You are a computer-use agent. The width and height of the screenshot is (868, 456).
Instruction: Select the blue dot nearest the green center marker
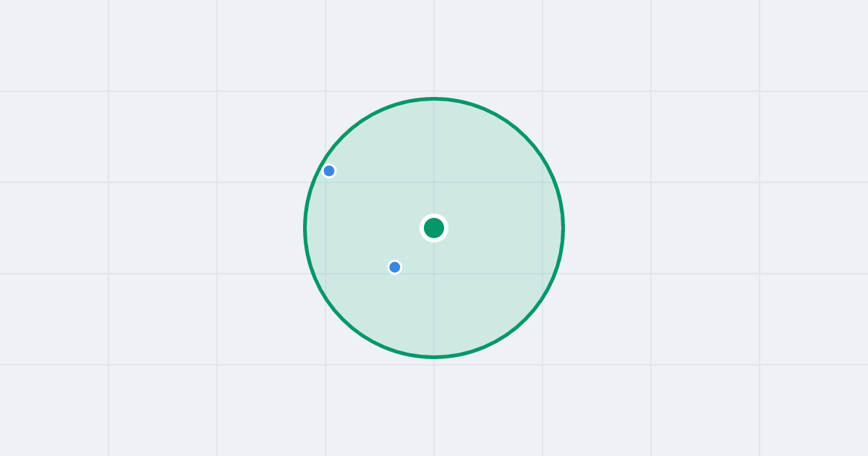[395, 267]
